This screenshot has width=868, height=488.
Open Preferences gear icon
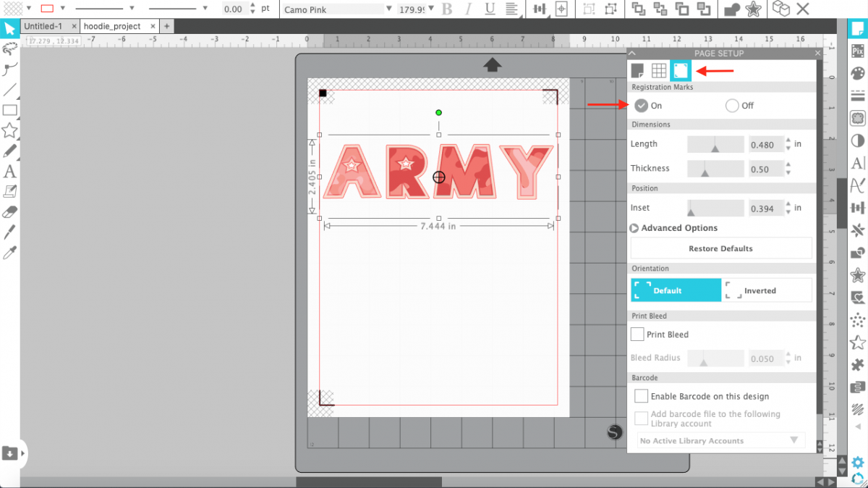click(x=858, y=463)
